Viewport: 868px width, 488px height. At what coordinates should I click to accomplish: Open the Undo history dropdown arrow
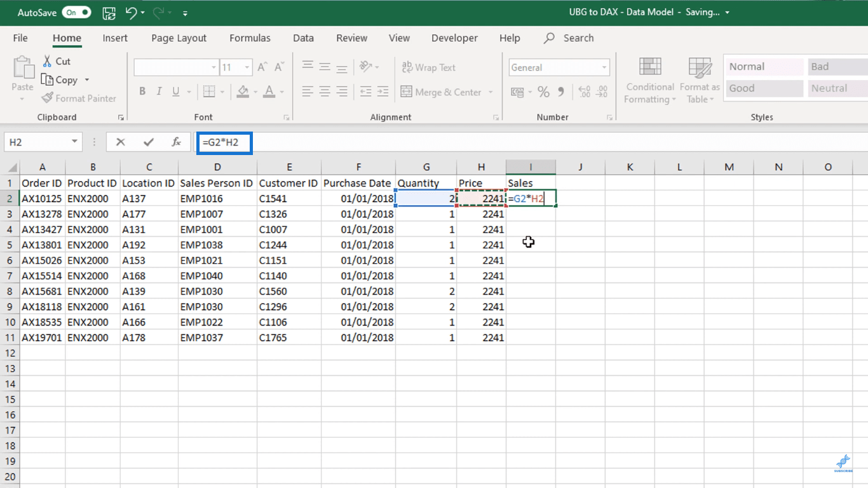[x=142, y=13]
